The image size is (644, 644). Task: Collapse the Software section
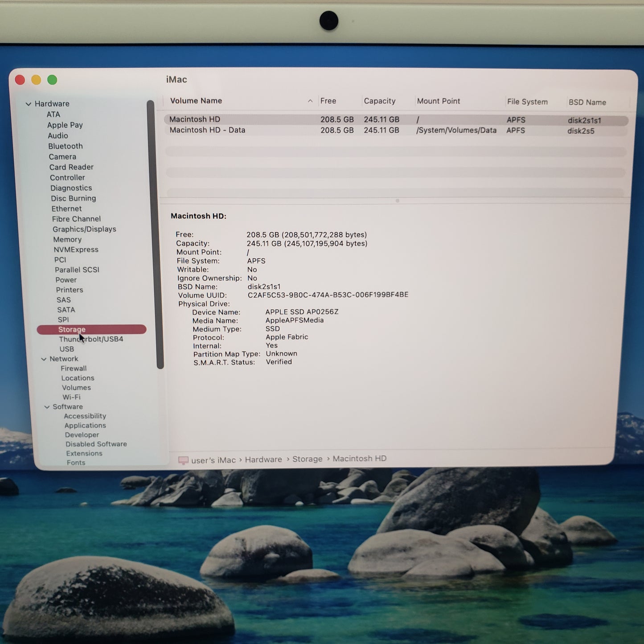[47, 406]
